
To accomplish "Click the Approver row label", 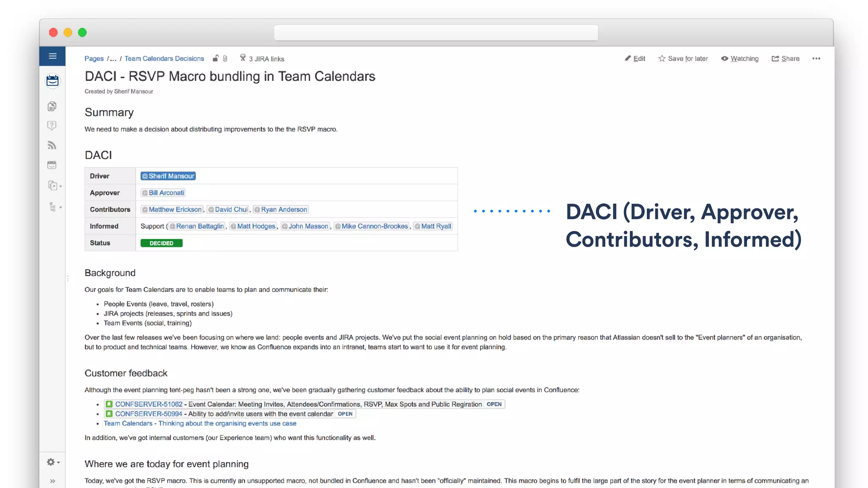I will (105, 193).
